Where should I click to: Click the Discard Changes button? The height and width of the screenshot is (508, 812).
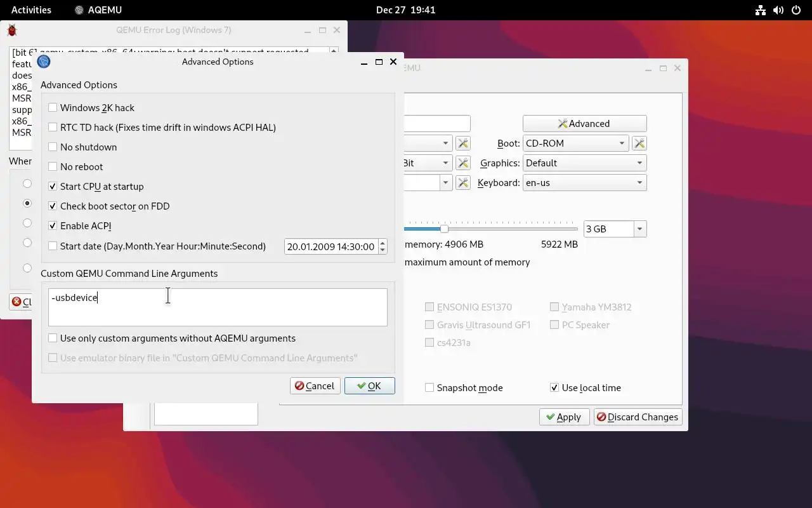pos(638,417)
